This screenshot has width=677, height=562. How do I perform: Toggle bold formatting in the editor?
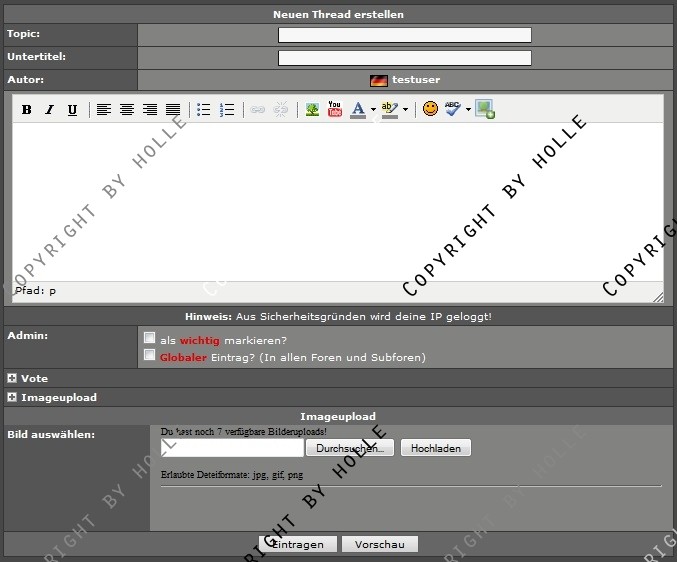click(27, 110)
